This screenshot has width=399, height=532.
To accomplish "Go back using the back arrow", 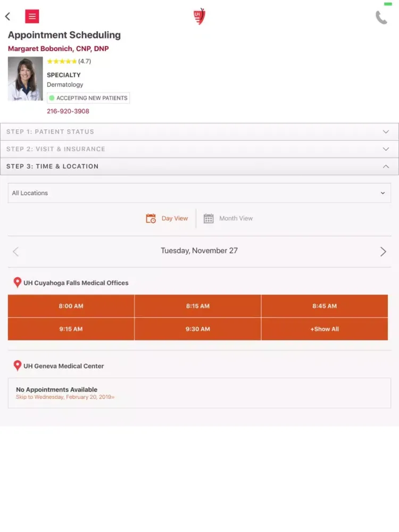I will click(x=7, y=16).
